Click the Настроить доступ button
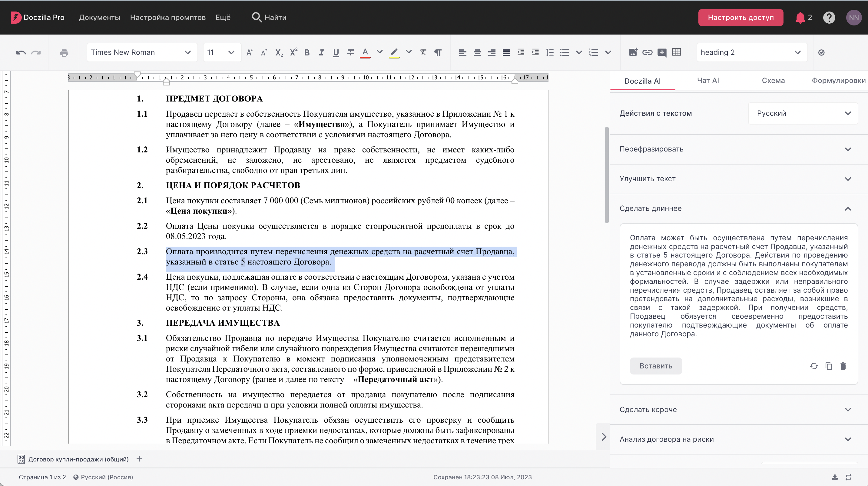This screenshot has height=486, width=868. 740,18
